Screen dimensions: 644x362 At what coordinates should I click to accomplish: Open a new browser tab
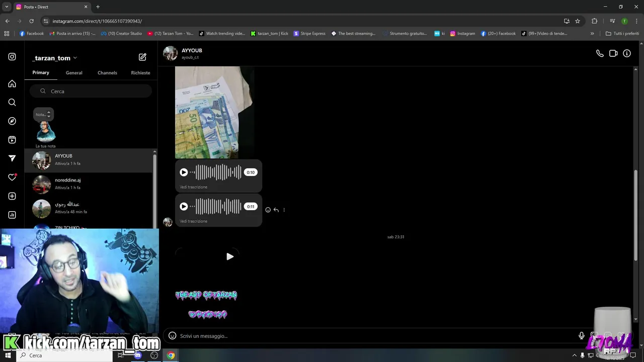(x=98, y=7)
